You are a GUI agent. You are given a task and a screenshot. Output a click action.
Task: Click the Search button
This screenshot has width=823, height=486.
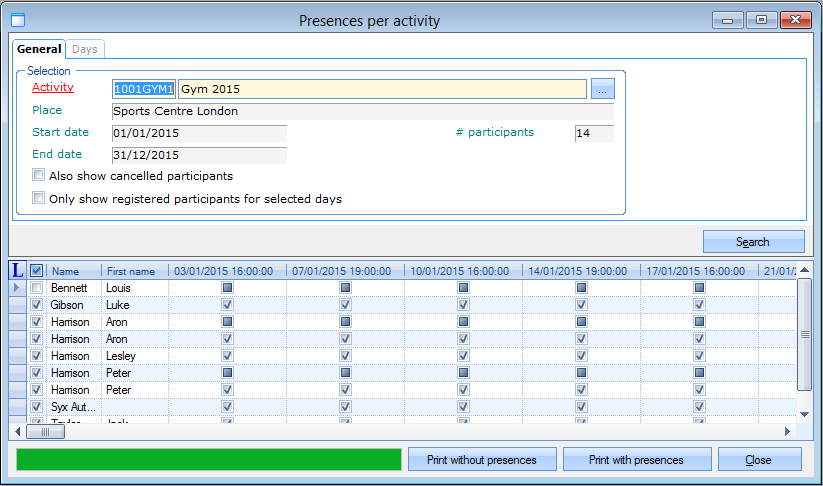coord(753,242)
